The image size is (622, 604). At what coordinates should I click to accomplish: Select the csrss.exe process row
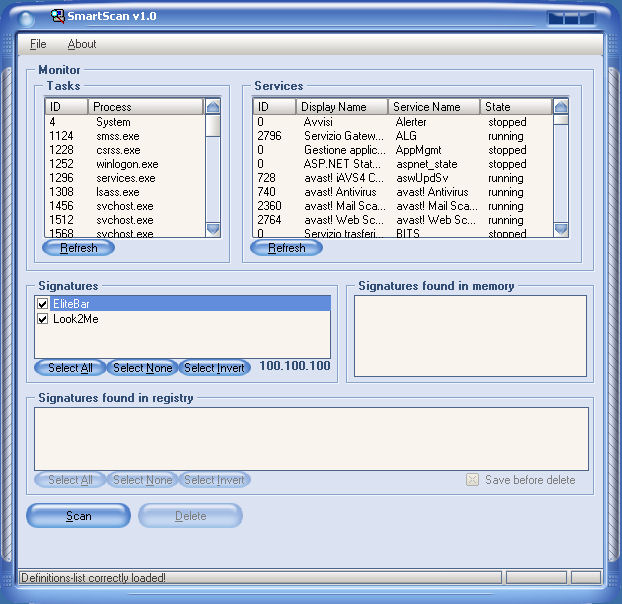(x=125, y=150)
